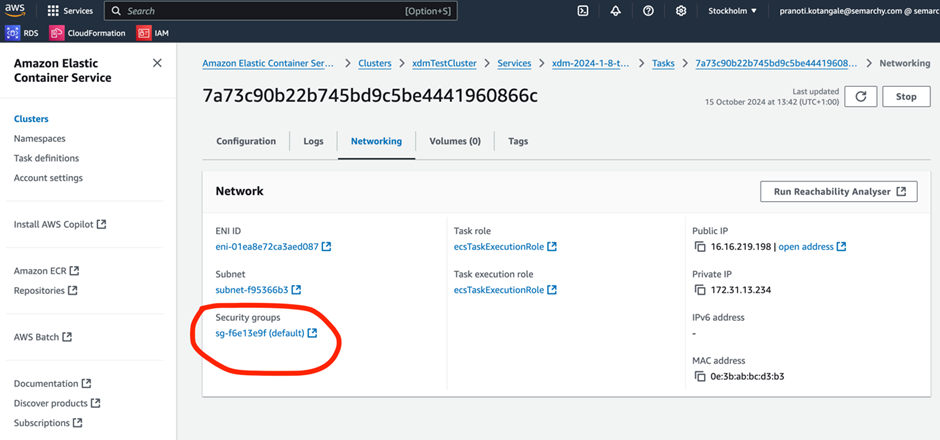Viewport: 940px width, 440px height.
Task: Open the Install AWS Copilot link
Action: 60,224
